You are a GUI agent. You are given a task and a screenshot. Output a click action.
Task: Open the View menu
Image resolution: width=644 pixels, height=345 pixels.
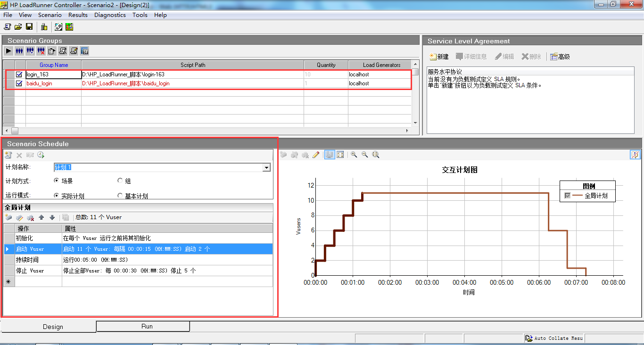tap(25, 15)
